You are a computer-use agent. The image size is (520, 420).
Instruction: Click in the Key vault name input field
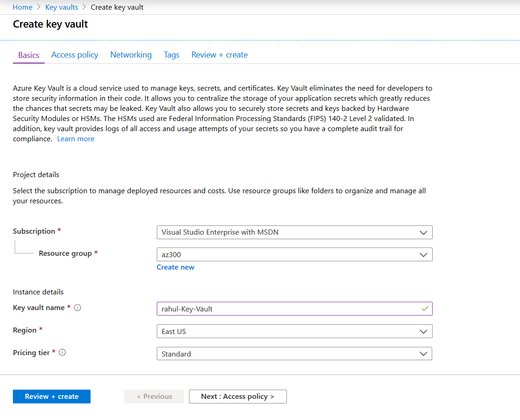[x=295, y=309]
